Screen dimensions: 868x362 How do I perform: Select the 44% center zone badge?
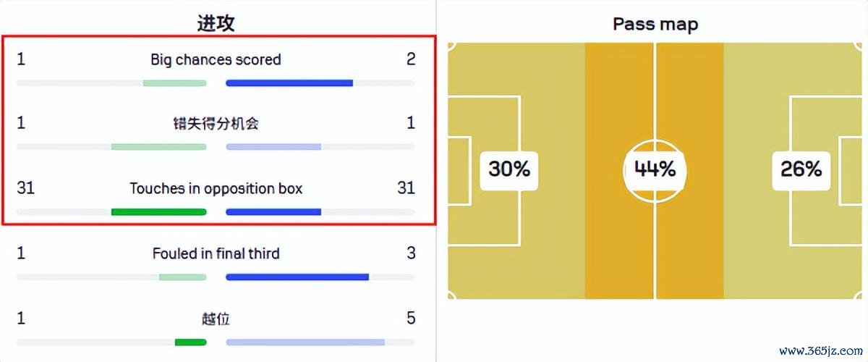pyautogui.click(x=655, y=169)
